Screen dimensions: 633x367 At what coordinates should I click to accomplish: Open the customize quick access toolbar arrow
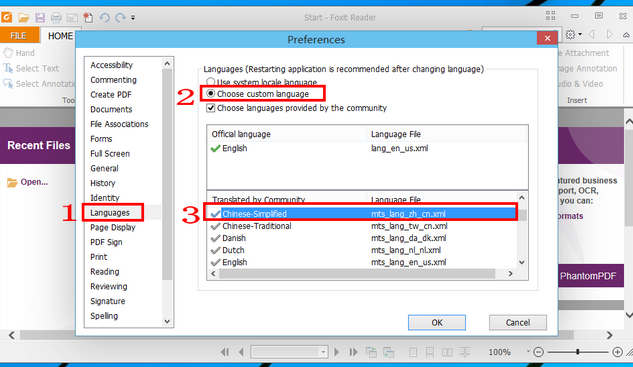tap(133, 17)
